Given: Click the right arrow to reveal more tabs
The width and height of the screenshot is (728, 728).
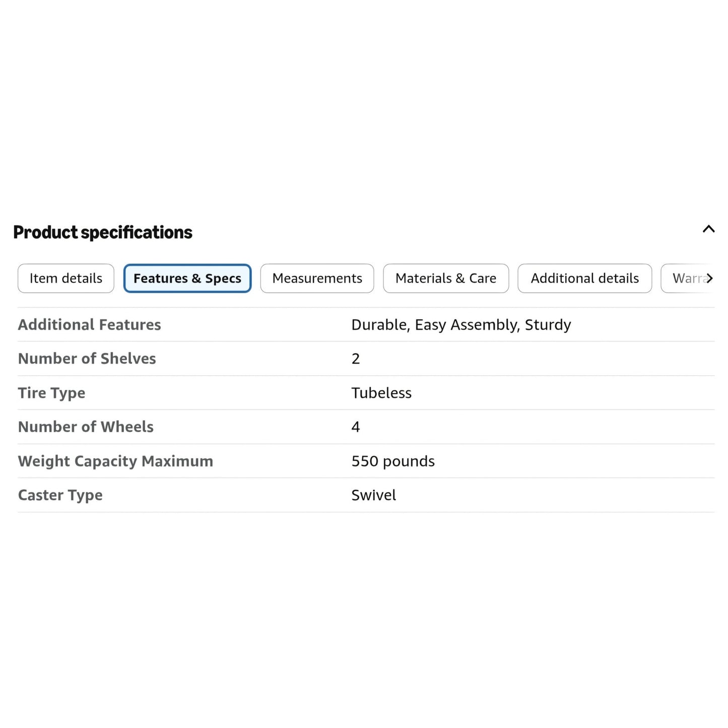Looking at the screenshot, I should click(709, 278).
